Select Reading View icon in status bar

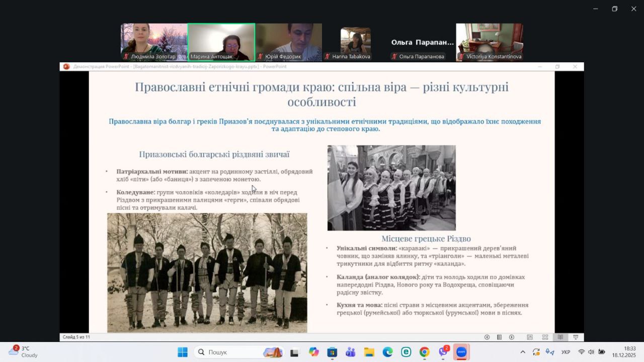560,337
